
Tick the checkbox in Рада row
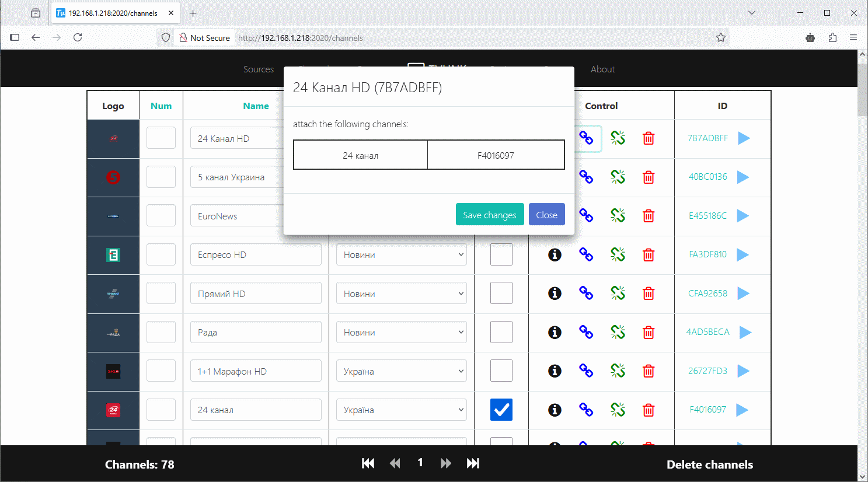pyautogui.click(x=501, y=332)
